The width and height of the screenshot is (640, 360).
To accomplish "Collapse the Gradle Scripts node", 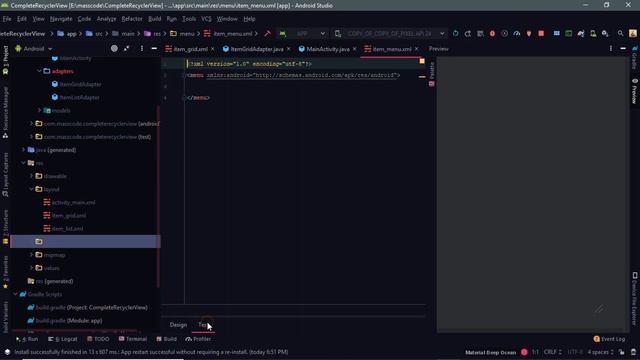I will (15, 294).
